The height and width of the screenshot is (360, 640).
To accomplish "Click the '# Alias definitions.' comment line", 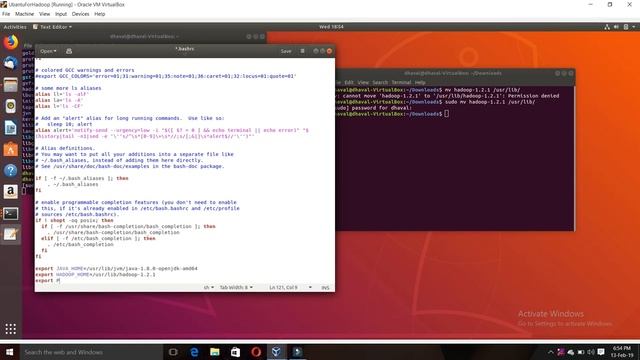I will 65,148.
